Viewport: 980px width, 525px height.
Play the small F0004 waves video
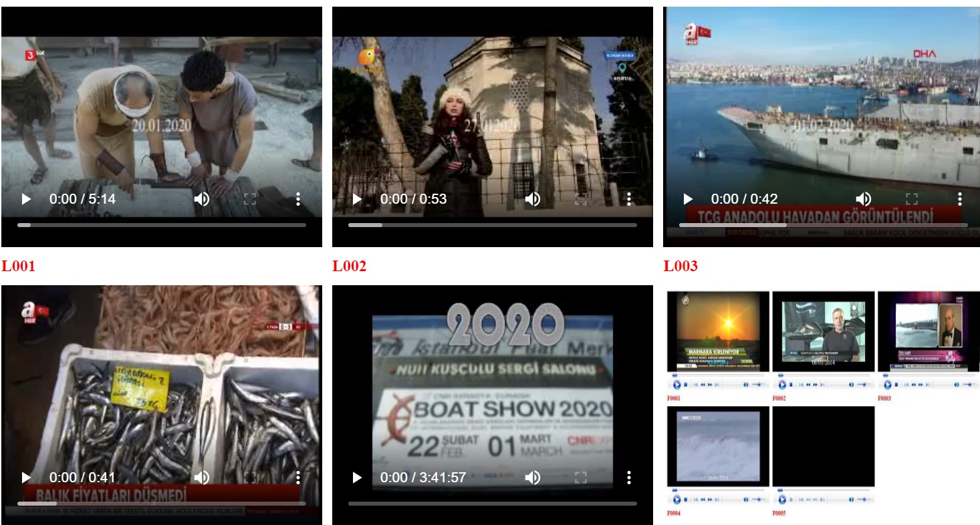pos(677,500)
